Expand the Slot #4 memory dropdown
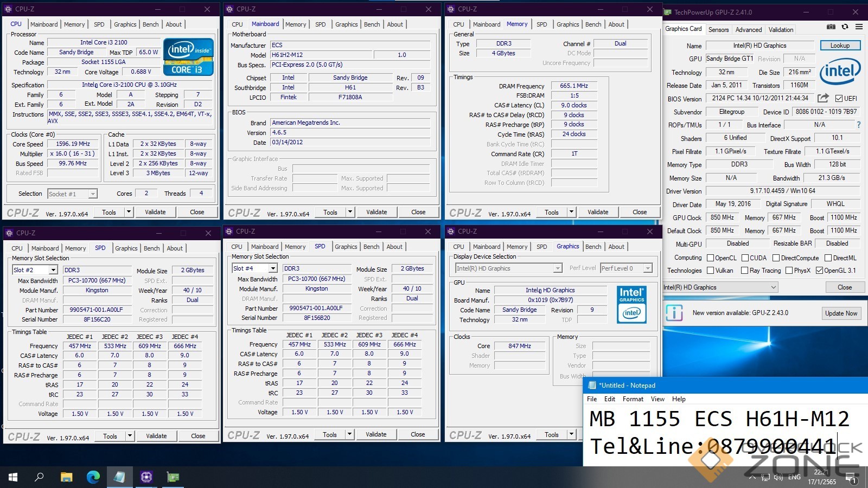This screenshot has width=868, height=488. coord(273,268)
